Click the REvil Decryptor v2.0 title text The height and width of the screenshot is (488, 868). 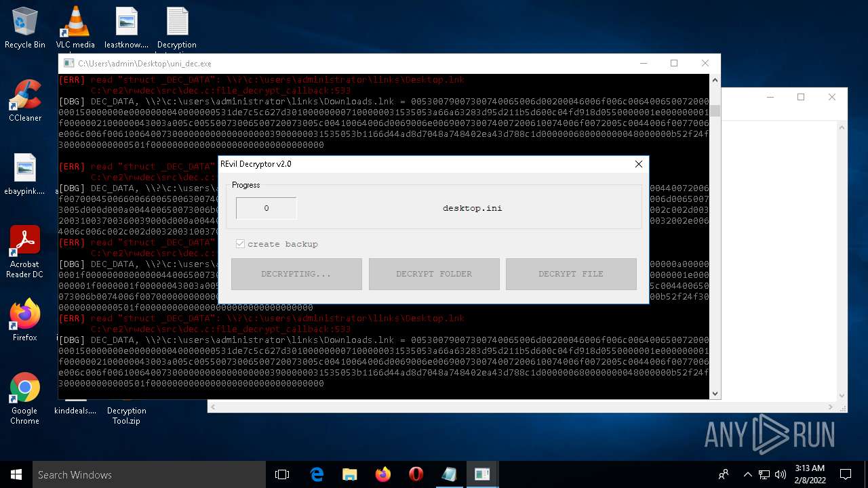(x=256, y=164)
